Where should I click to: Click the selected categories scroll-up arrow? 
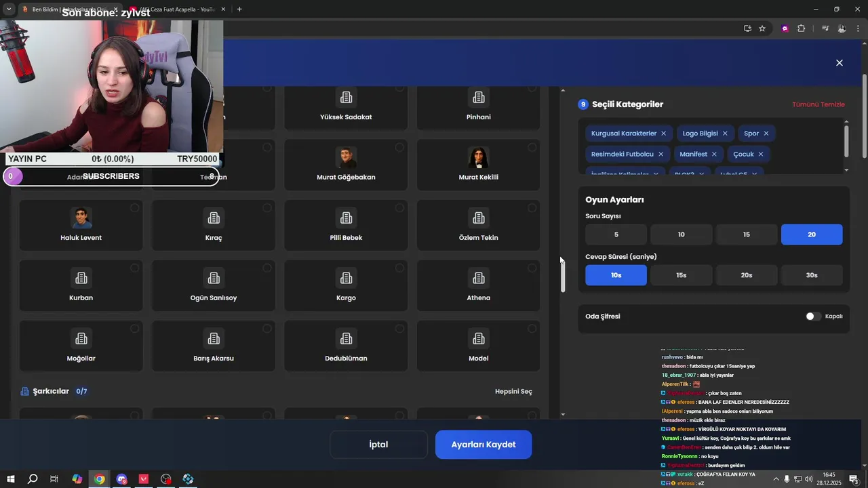846,122
